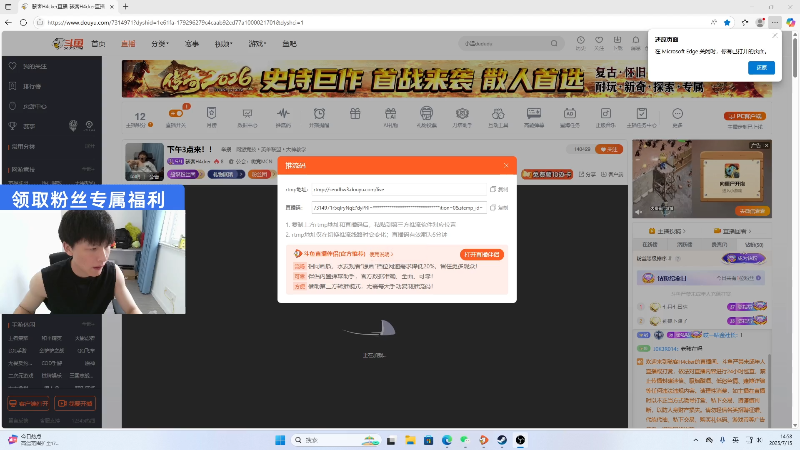This screenshot has height=450, width=800.
Task: Switch to the last tab in the chat panel
Action: tap(754, 244)
